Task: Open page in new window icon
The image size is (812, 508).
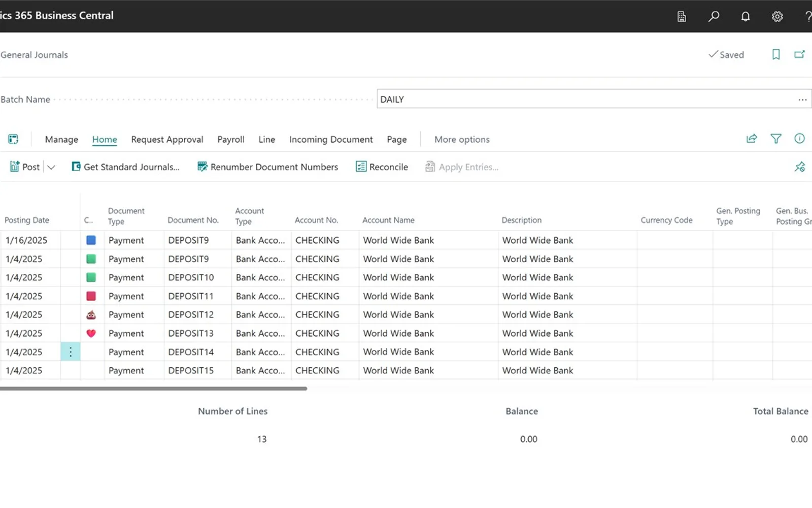Action: tap(799, 54)
